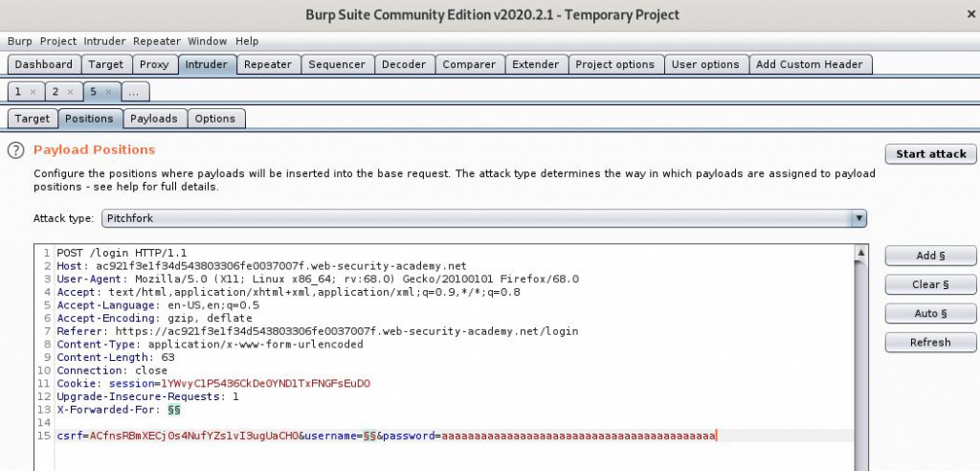This screenshot has width=980, height=471.
Task: Close Intruder attack tab 5
Action: 108,92
